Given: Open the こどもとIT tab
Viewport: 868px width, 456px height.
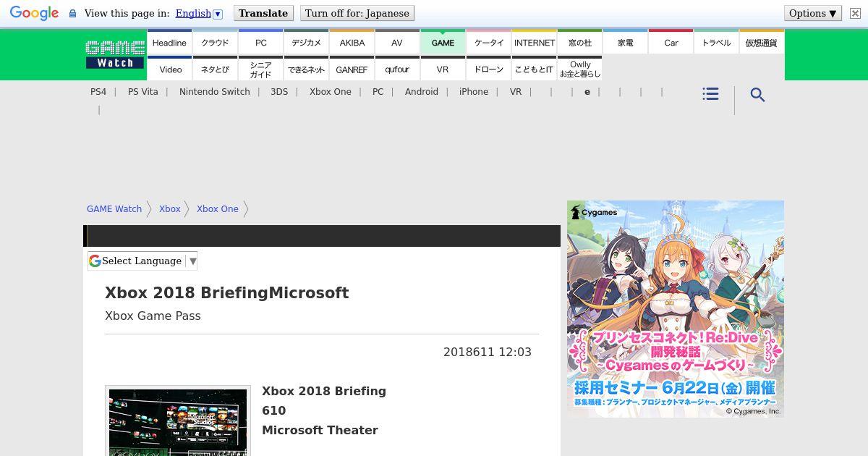Looking at the screenshot, I should point(534,69).
